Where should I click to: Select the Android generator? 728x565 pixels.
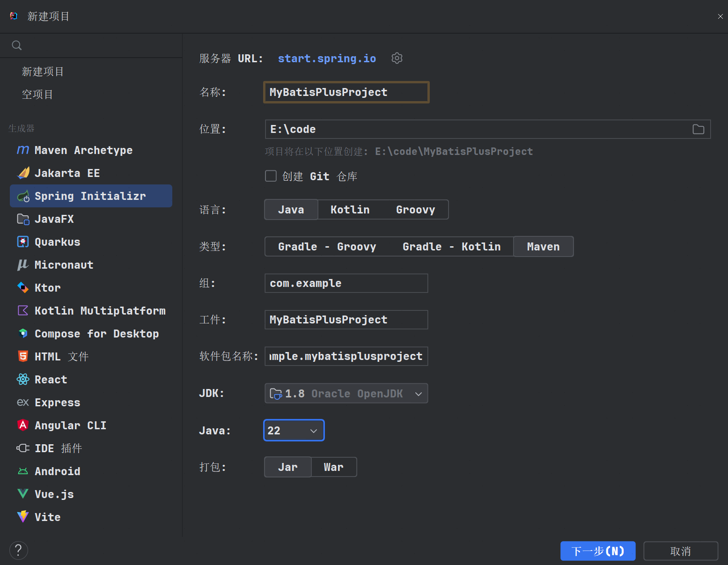(x=91, y=471)
